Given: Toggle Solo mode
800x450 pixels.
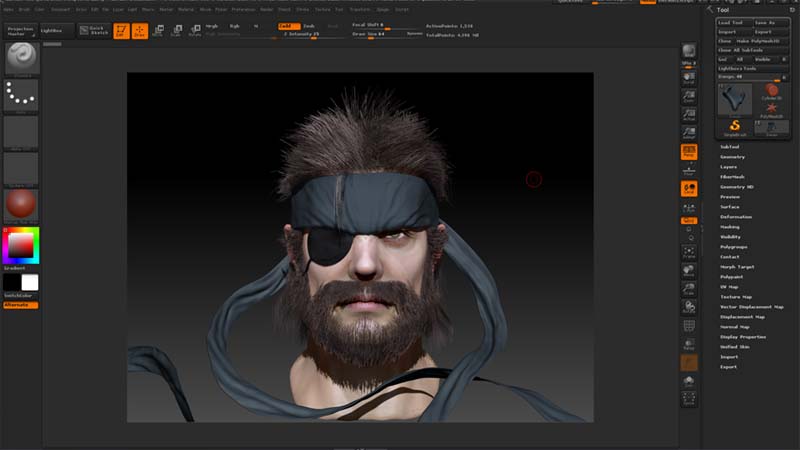Looking at the screenshot, I should (x=689, y=381).
